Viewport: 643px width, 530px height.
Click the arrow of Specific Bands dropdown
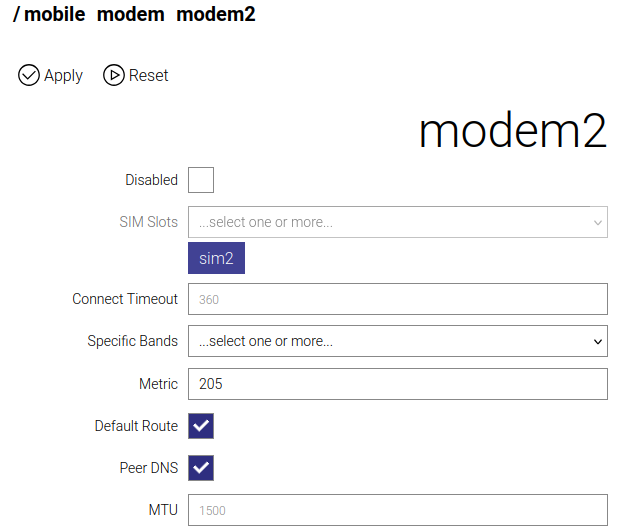point(598,341)
